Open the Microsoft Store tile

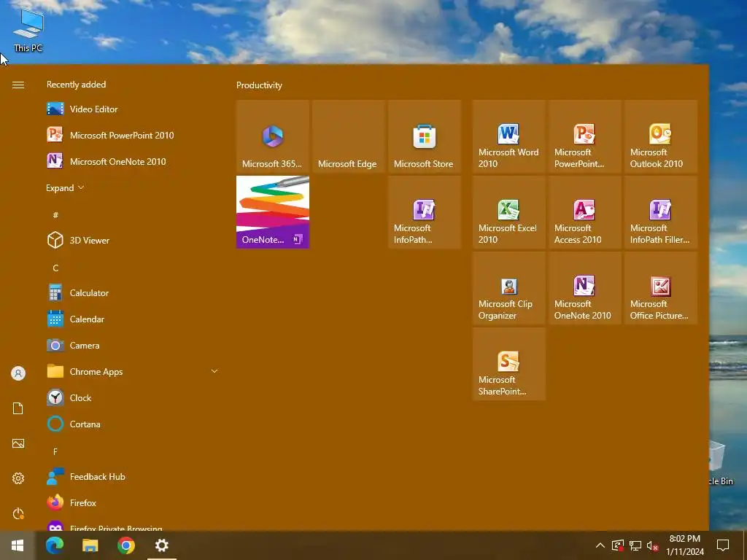tap(424, 136)
